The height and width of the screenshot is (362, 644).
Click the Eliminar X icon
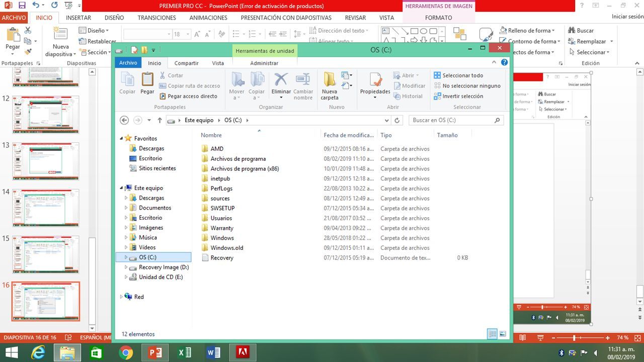[281, 79]
